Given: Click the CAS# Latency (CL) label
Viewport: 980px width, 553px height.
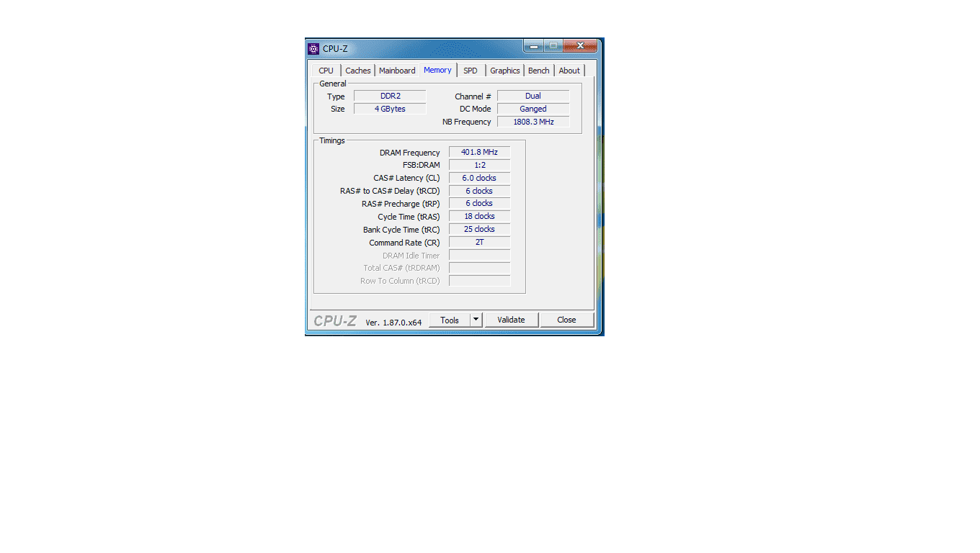Looking at the screenshot, I should point(406,179).
